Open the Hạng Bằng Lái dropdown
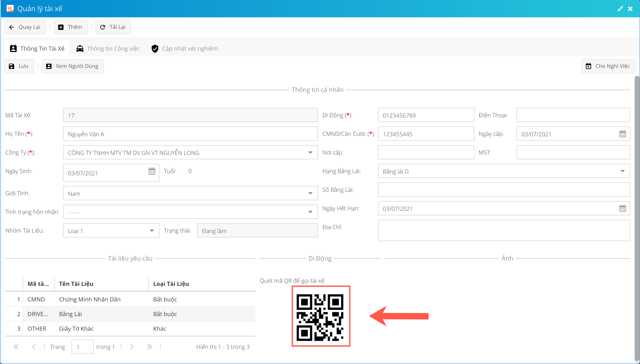Viewport: 640px width, 364px height. (x=622, y=171)
